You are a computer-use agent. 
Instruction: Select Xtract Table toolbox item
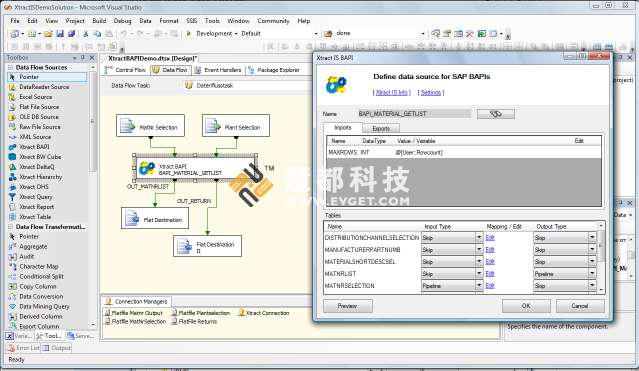pos(35,217)
